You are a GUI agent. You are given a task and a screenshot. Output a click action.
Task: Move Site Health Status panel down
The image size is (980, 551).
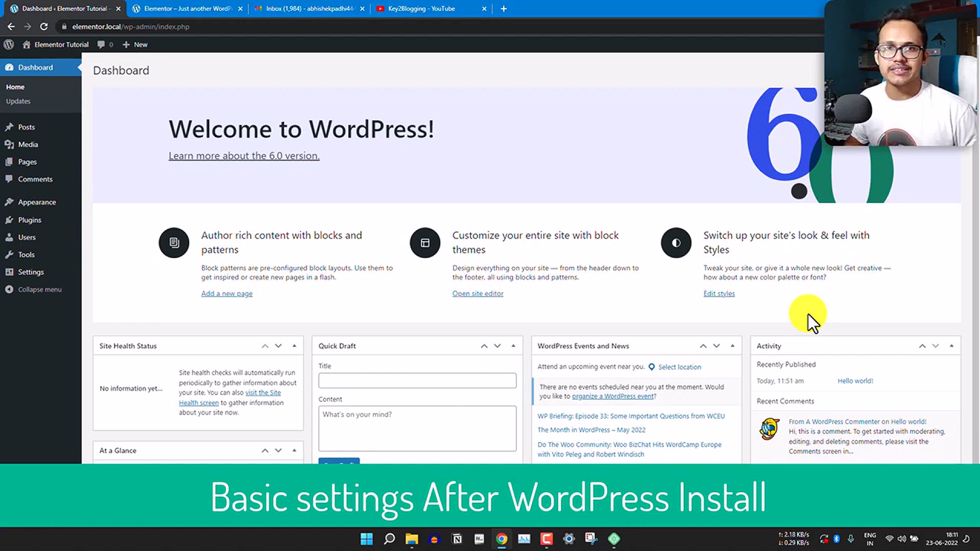point(278,346)
